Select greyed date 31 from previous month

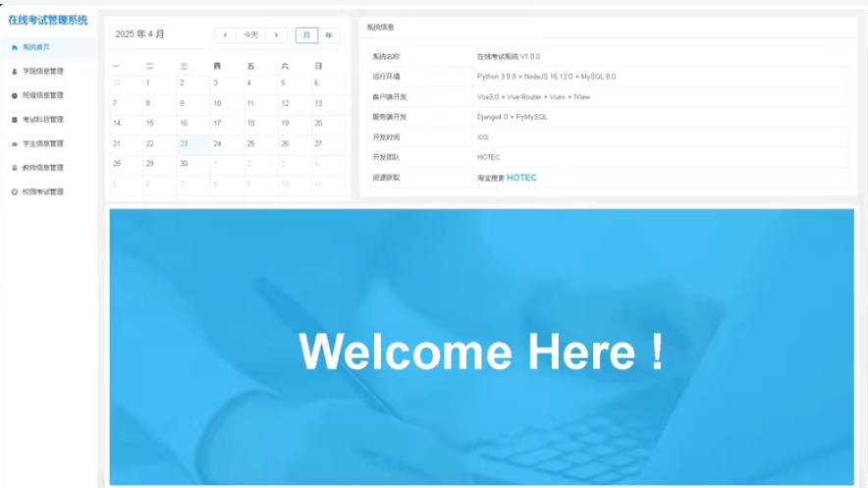[x=116, y=83]
